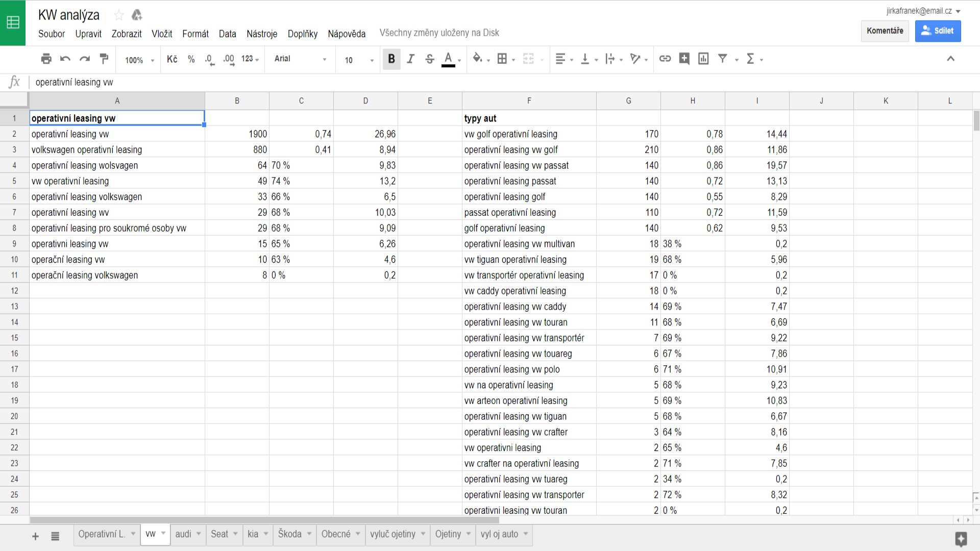Screen dimensions: 980x551
Task: Star the KW analýza document
Action: (x=118, y=15)
